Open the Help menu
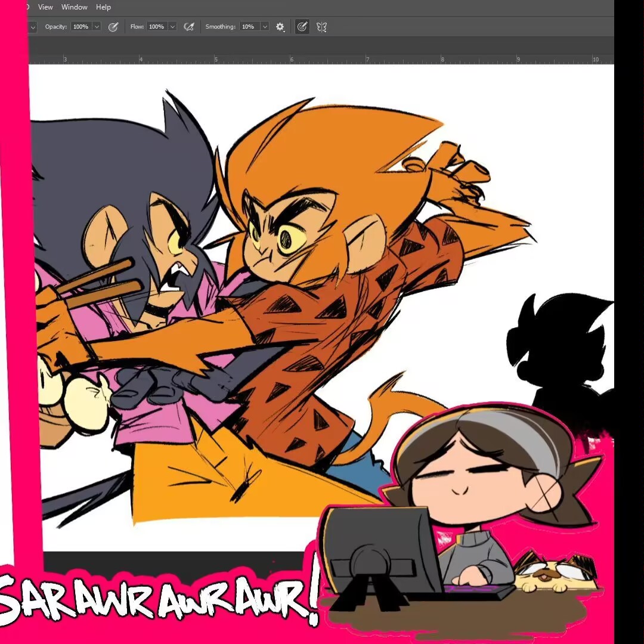 tap(103, 7)
